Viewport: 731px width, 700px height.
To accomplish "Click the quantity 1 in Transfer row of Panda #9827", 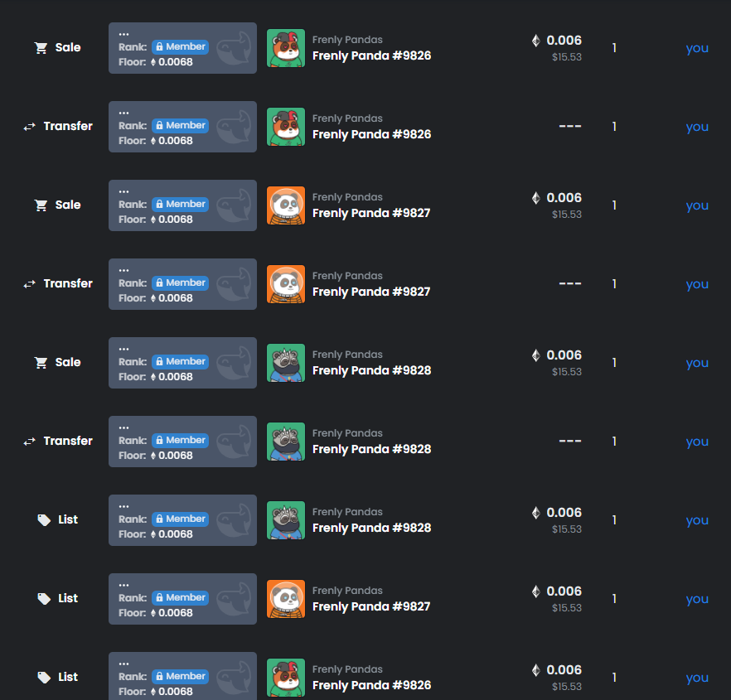I will point(614,284).
